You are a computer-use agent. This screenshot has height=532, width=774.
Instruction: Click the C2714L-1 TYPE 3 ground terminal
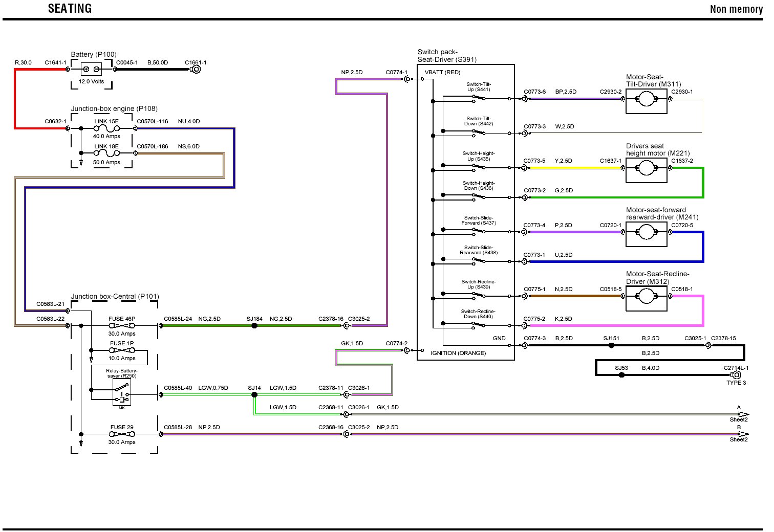click(736, 375)
